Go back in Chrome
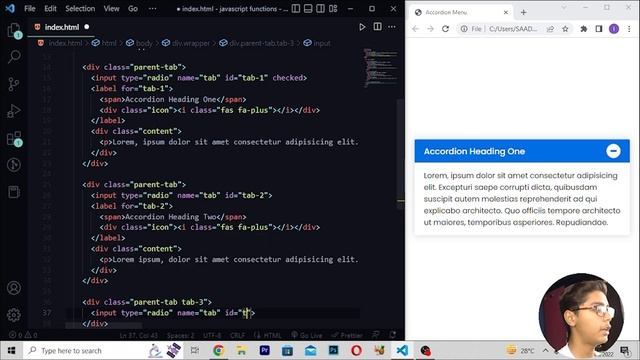The width and height of the screenshot is (640, 360). coord(416,29)
